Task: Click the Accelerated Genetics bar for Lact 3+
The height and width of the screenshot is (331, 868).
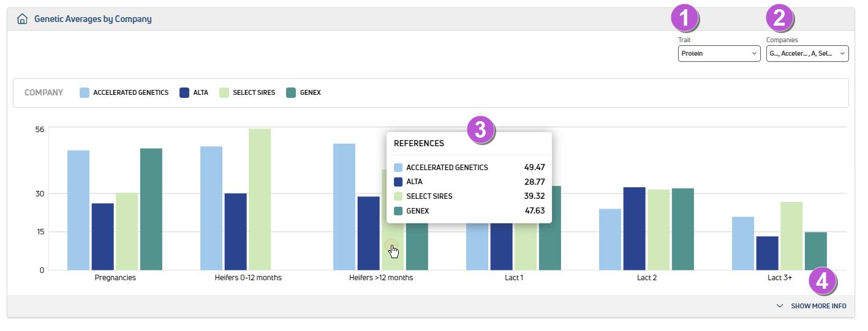Action: [743, 244]
